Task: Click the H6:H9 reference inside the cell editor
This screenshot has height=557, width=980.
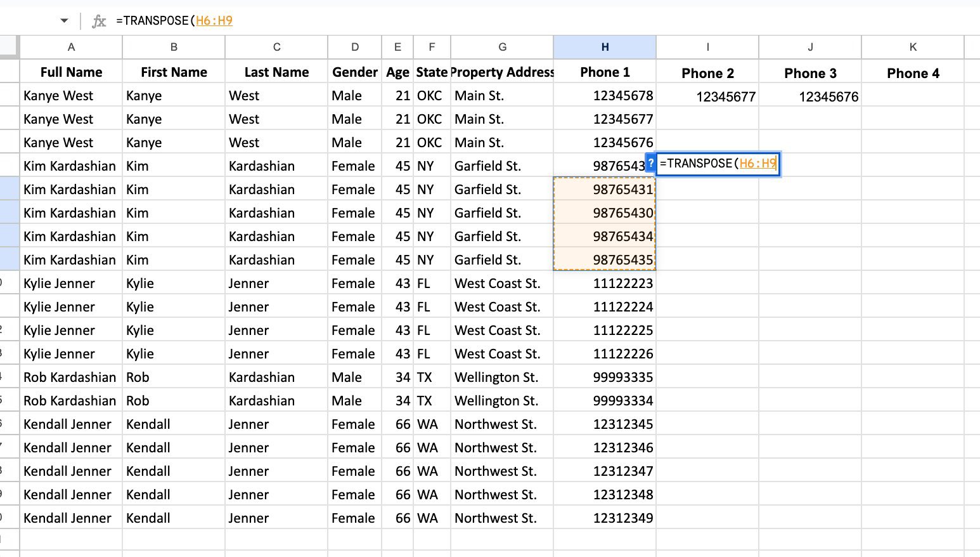Action: pos(758,164)
